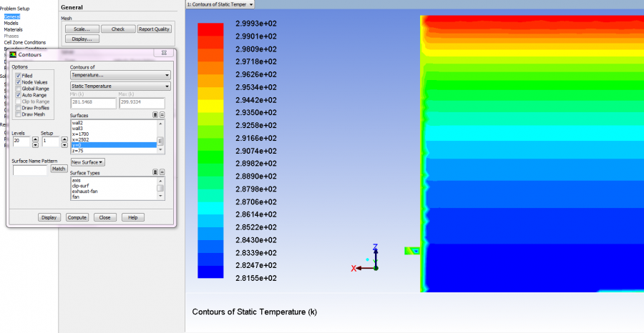Increase the Setup value with up arrow
This screenshot has width=644, height=333.
(66, 139)
